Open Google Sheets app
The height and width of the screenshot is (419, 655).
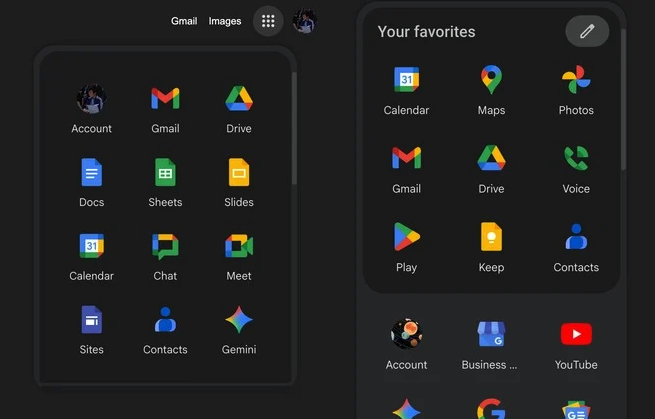pos(165,183)
